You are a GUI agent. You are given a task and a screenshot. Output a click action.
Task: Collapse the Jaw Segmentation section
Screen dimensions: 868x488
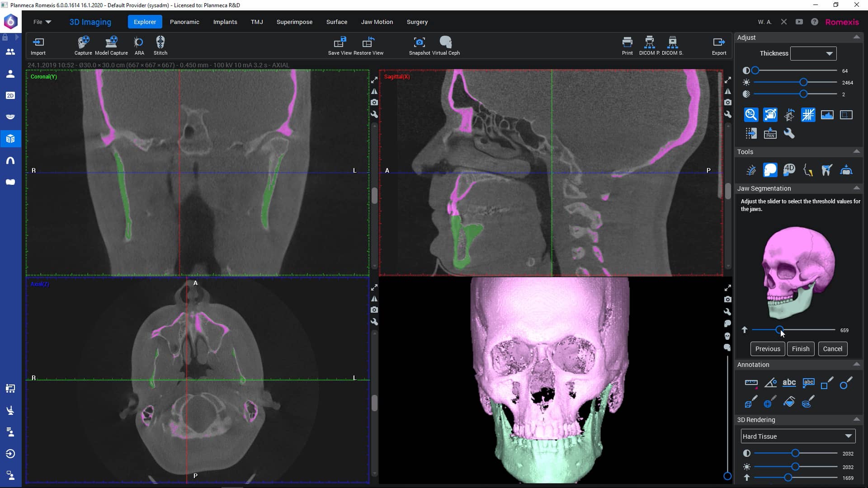point(857,188)
